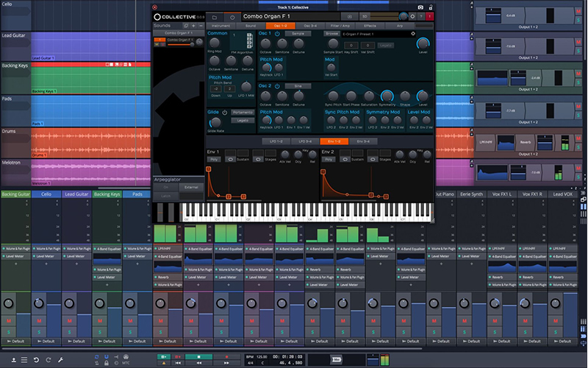
Task: Click the Poly button under Env 1
Action: [x=214, y=160]
